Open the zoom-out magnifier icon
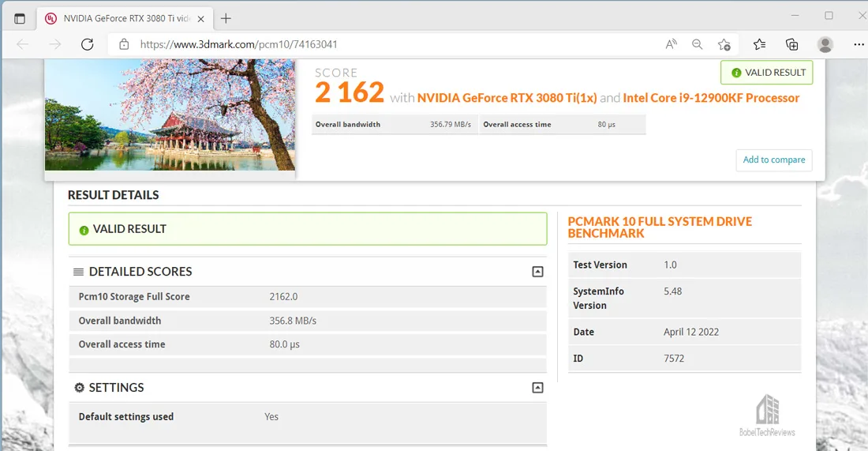 [x=697, y=44]
